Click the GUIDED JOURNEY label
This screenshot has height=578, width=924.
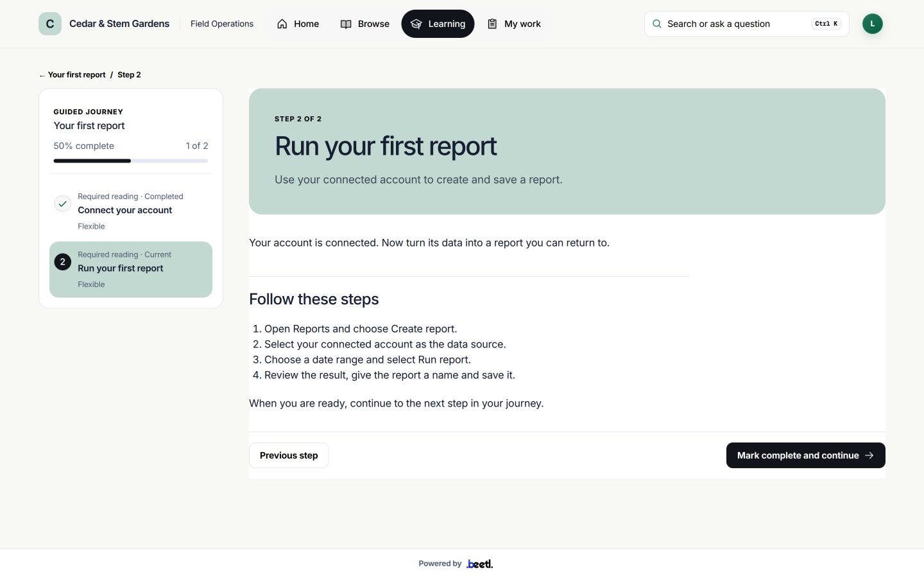[88, 112]
